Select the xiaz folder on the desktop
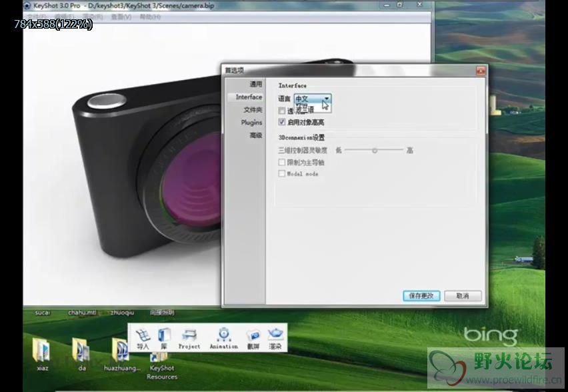The image size is (568, 392). (x=43, y=354)
